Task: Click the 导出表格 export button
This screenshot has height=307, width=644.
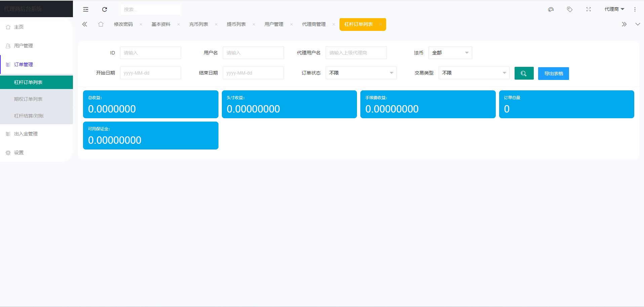Action: (x=553, y=73)
